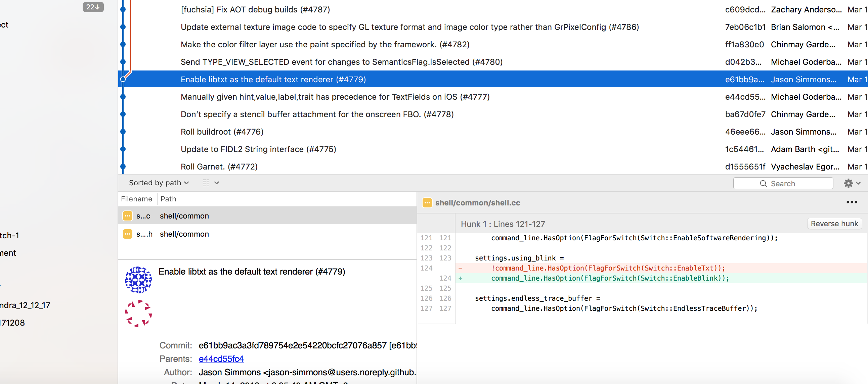Sort by the Filename column header

(136, 199)
